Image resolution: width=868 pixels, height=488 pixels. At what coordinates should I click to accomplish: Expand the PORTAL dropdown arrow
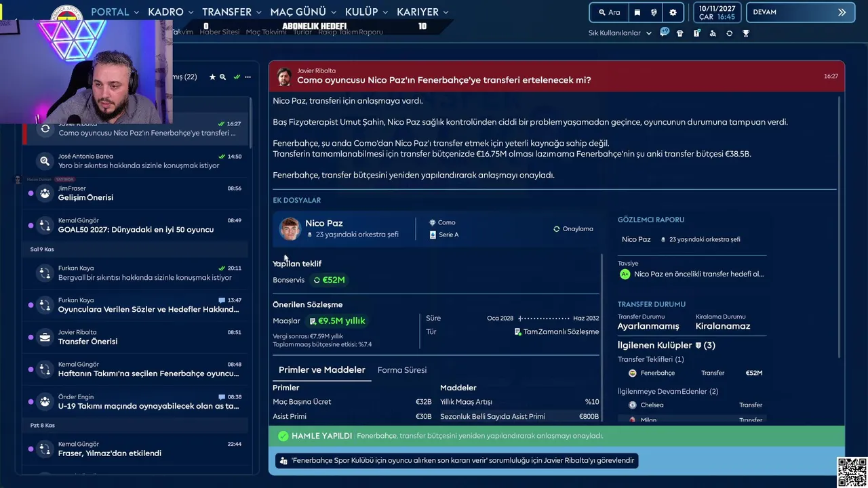pos(136,13)
